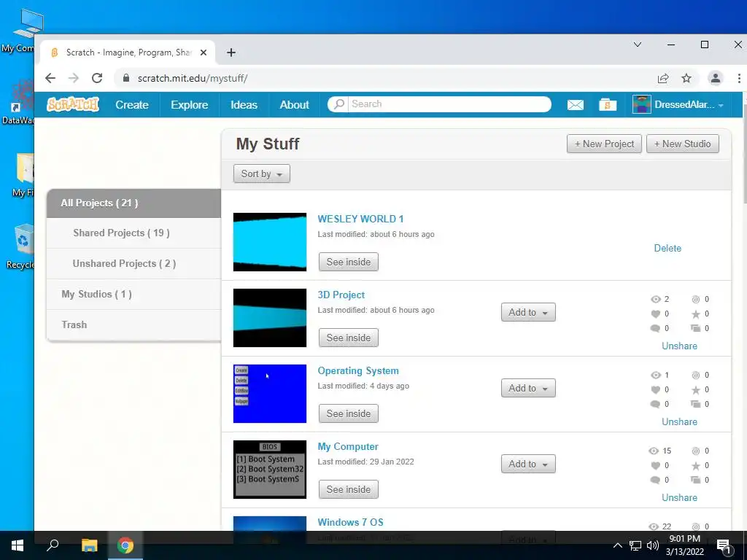Click Create in Scratch navbar
747x560 pixels.
tap(132, 105)
